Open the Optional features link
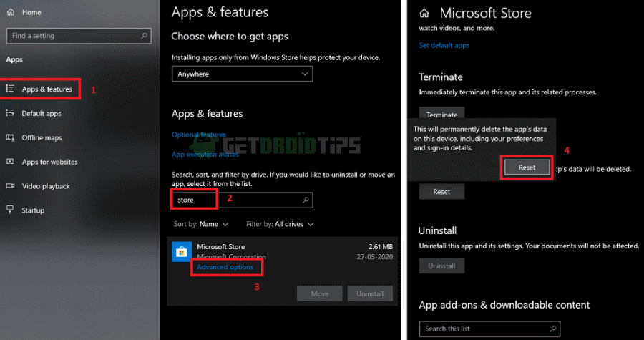 [x=198, y=135]
